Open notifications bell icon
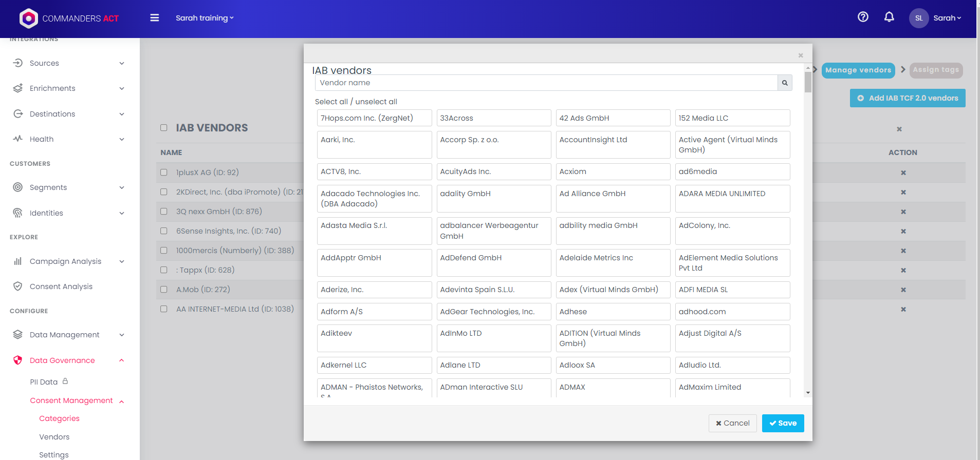This screenshot has width=980, height=460. [889, 17]
